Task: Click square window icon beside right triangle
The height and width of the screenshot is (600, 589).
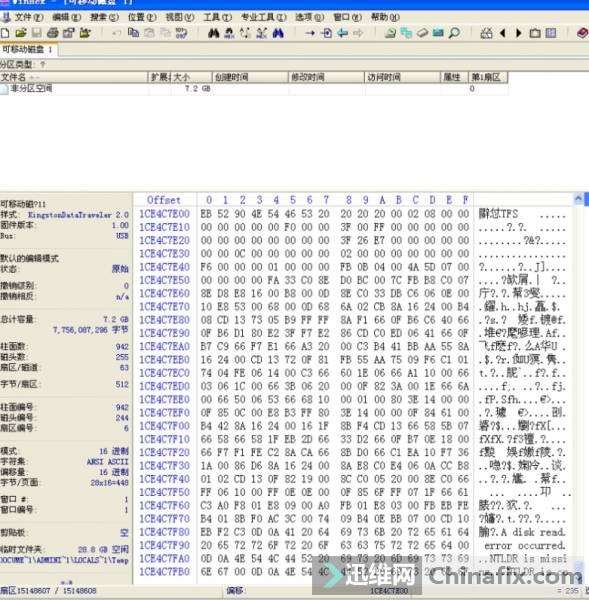Action: point(535,33)
